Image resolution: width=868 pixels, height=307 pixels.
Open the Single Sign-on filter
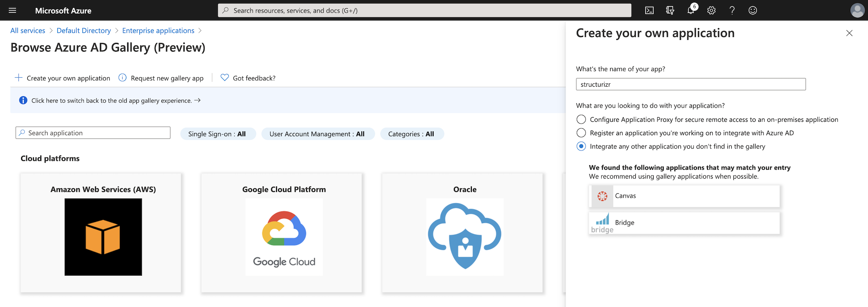pos(218,134)
